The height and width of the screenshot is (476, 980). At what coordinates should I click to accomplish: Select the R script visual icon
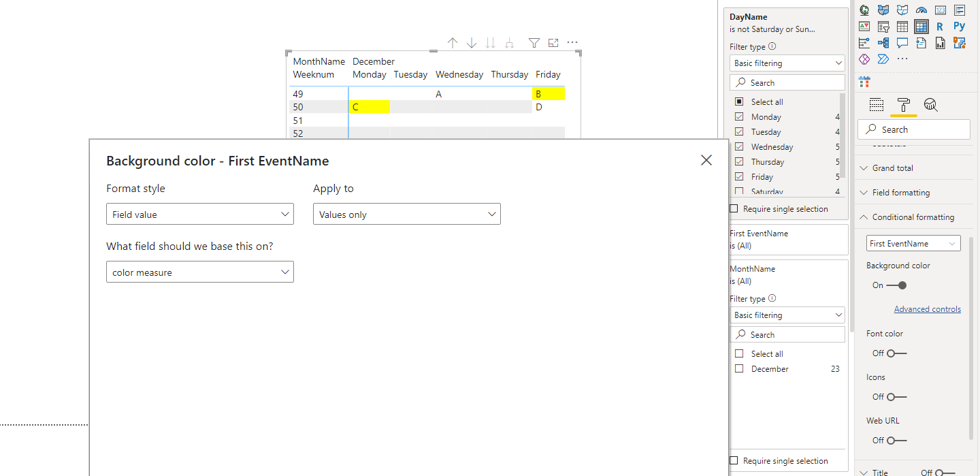click(x=941, y=27)
